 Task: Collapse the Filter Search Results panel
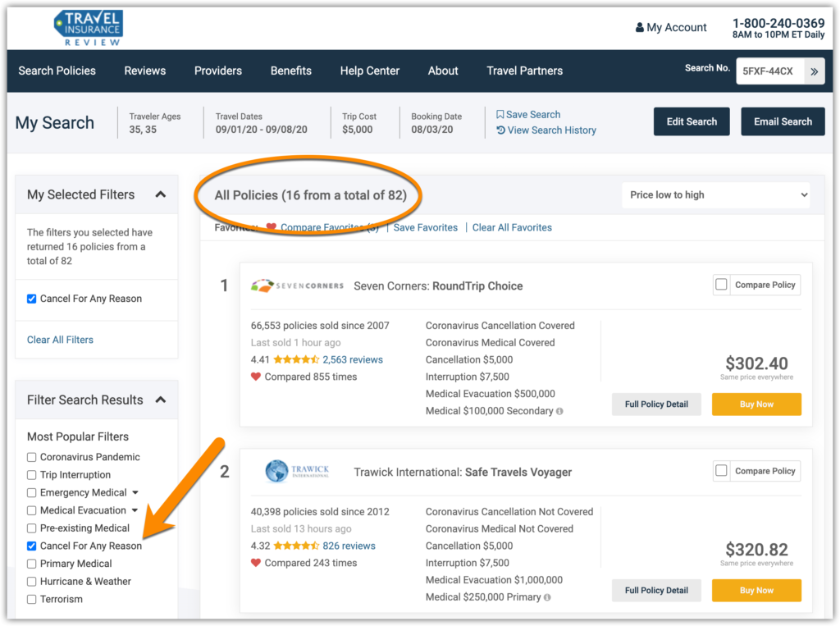pos(160,400)
